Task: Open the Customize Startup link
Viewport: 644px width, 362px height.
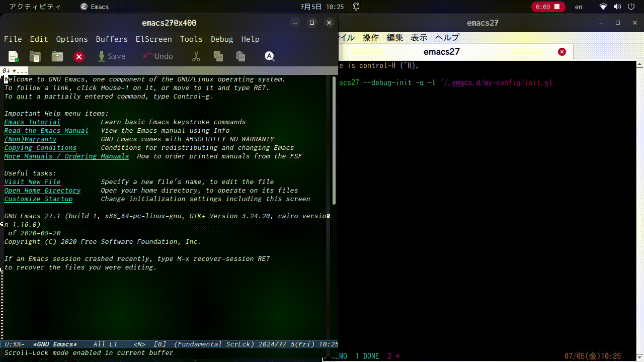Action: coord(38,199)
